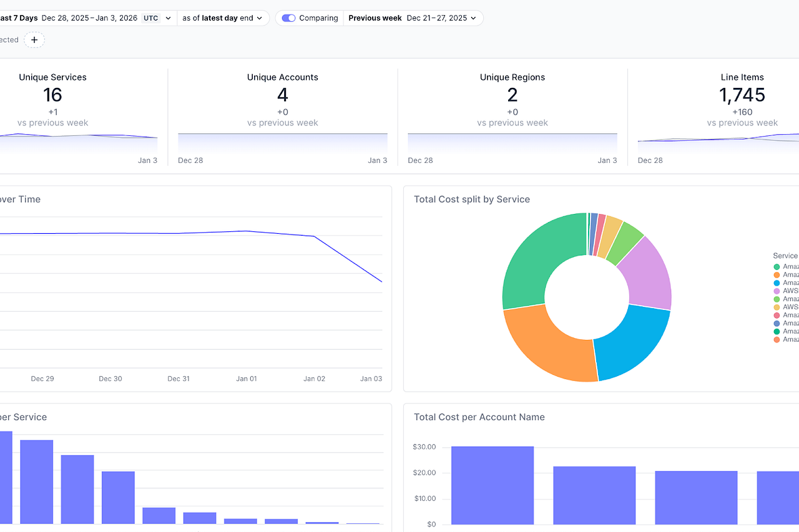Click the purple swatch in the Service legend
The image size is (799, 532).
[x=777, y=291]
